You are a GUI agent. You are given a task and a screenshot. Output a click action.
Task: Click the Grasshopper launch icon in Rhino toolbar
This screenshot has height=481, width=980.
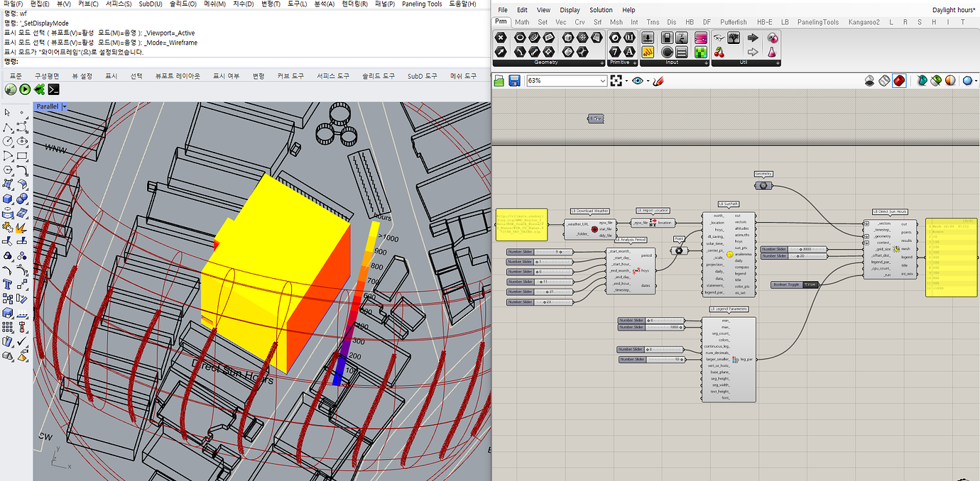[39, 89]
